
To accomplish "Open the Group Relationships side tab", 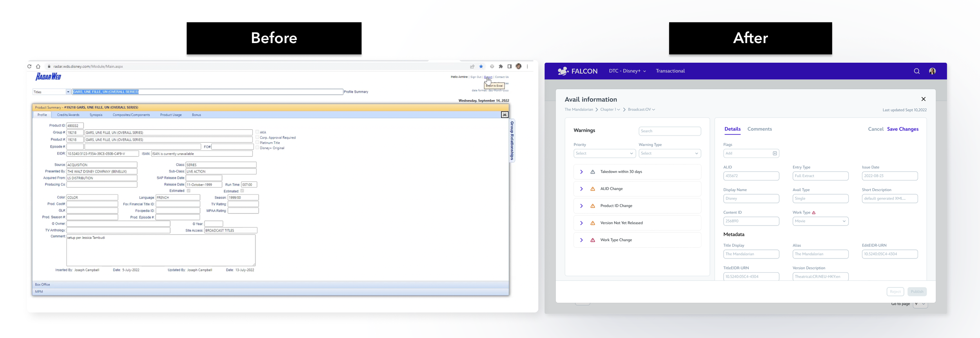I will pos(512,140).
